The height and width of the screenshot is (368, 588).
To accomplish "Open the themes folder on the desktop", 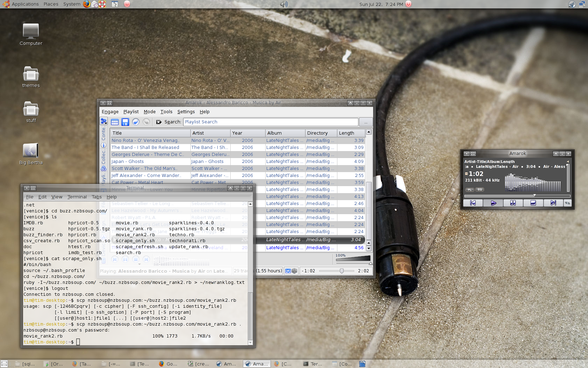I will pyautogui.click(x=31, y=77).
